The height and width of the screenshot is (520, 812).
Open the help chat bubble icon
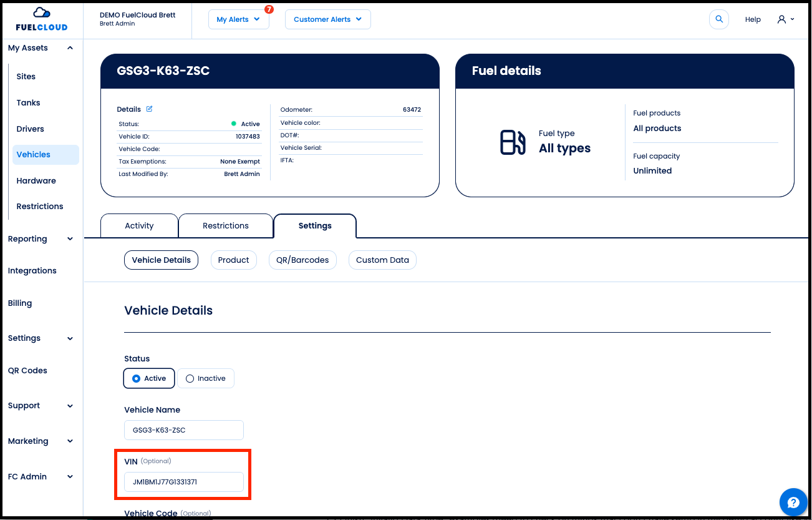click(793, 503)
